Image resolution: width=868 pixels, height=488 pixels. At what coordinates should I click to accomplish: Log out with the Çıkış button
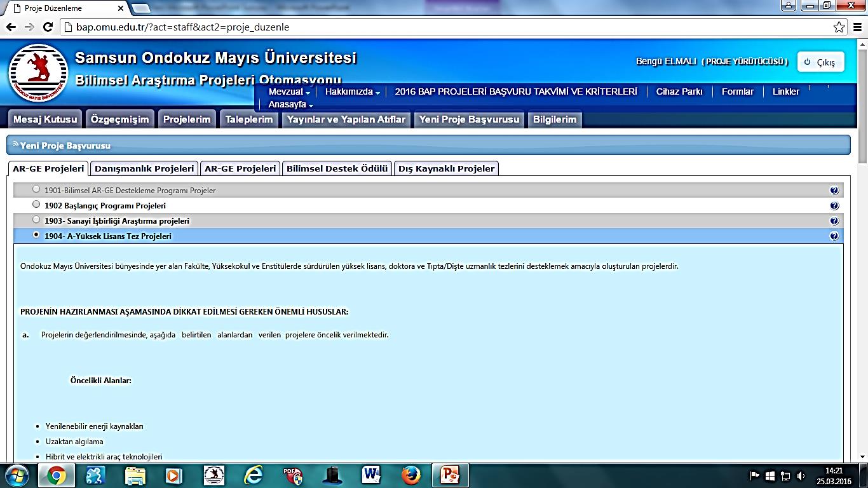click(821, 62)
